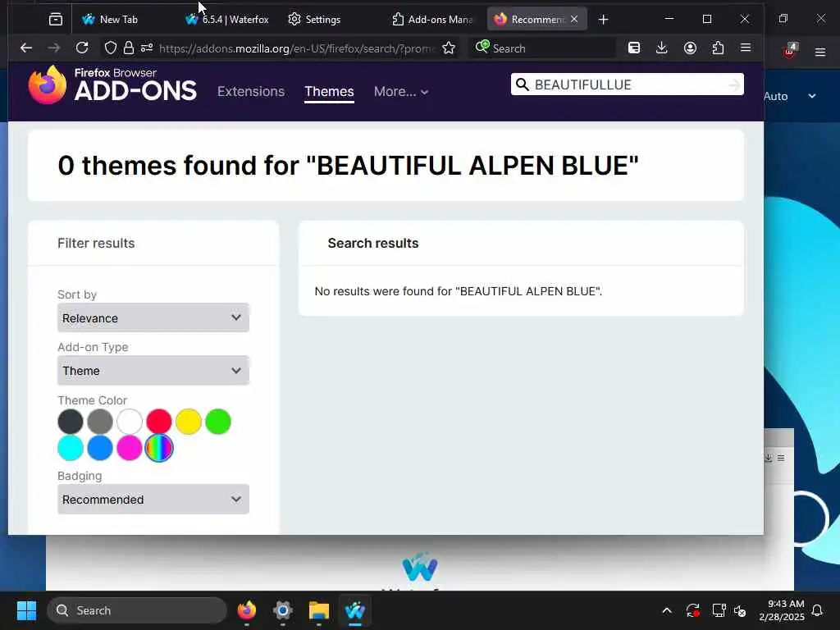Click the Forward navigation arrow
Screen dimensions: 840x630
pyautogui.click(x=53, y=48)
